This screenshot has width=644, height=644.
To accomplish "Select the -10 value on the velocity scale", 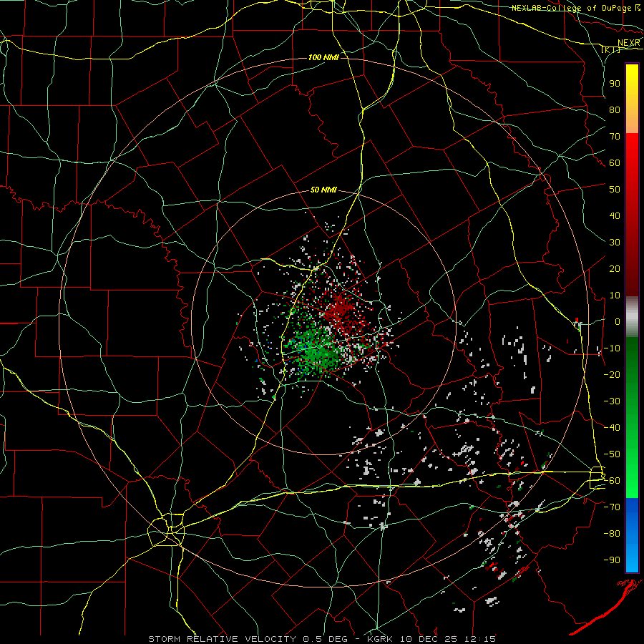I will click(x=612, y=348).
